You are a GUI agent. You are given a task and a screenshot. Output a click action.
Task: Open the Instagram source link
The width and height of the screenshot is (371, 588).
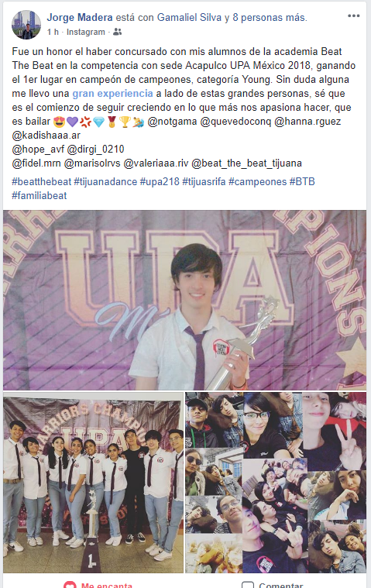[x=86, y=33]
